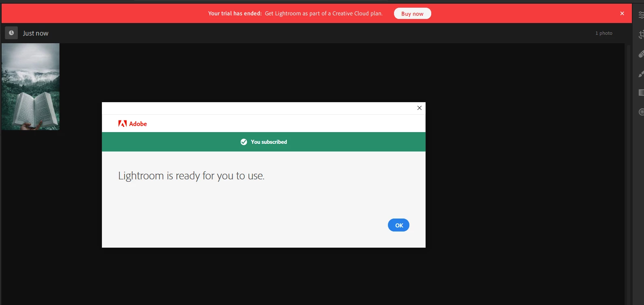Dismiss the trial ended red banner
Screen dimensions: 644x305
(622, 13)
